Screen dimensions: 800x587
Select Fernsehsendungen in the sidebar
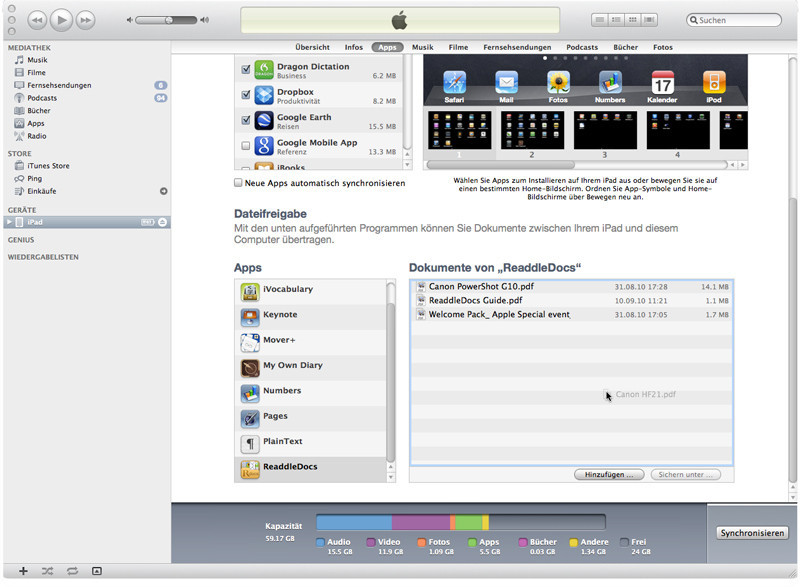[87, 85]
